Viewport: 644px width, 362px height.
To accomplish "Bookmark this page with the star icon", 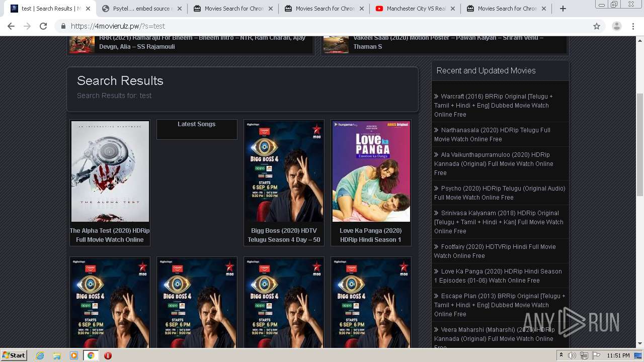I will (597, 26).
